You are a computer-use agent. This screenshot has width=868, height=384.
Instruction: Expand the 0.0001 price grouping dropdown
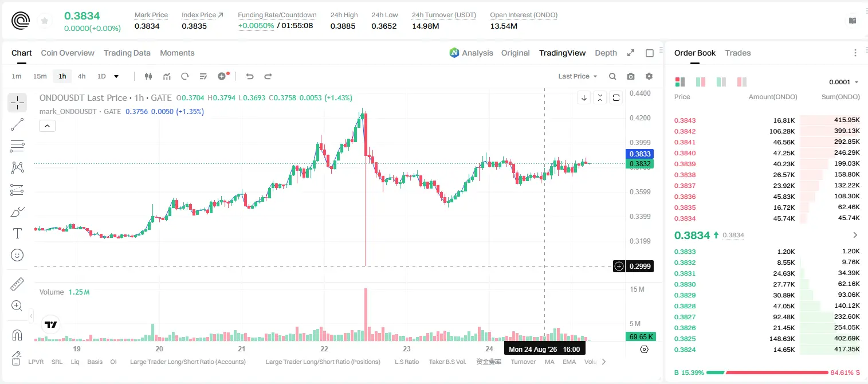point(844,82)
